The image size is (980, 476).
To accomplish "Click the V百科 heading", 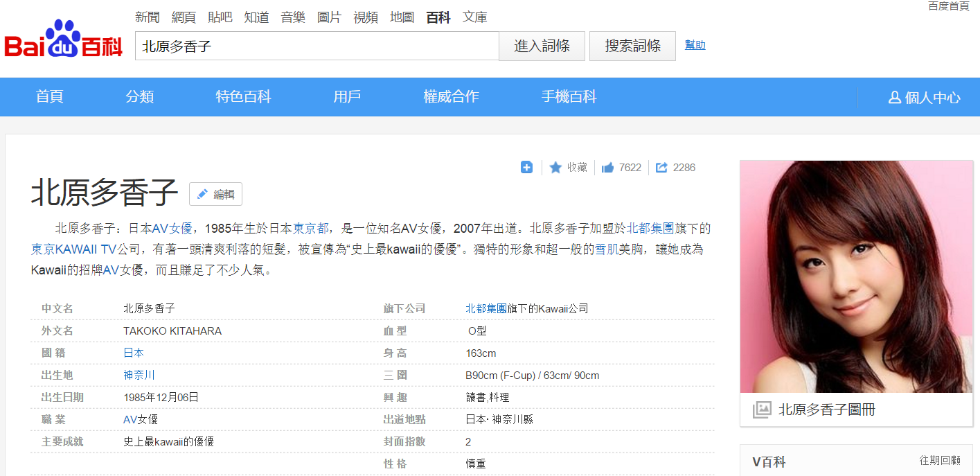I will [769, 462].
